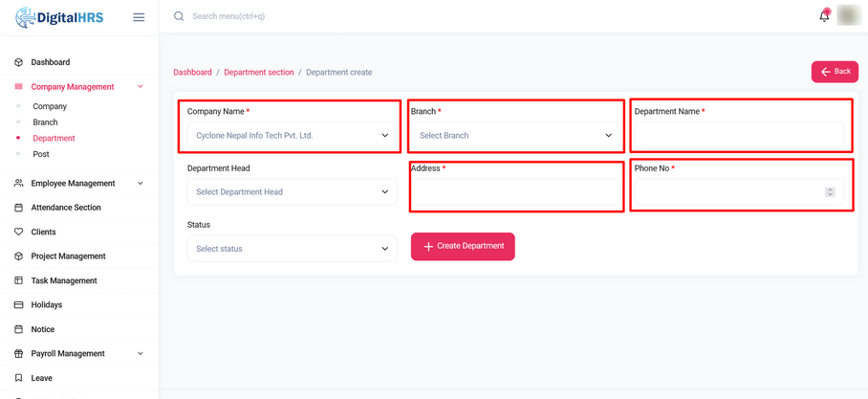This screenshot has height=399, width=868.
Task: Open the Select Branch dropdown
Action: pos(515,136)
